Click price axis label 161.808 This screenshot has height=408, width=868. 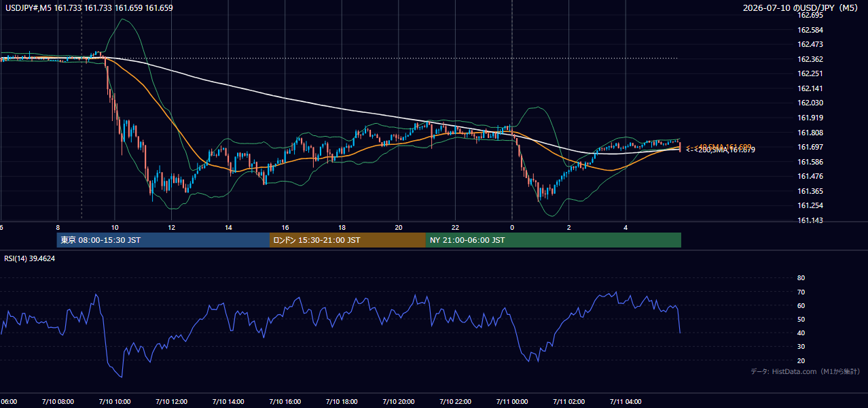(x=810, y=133)
